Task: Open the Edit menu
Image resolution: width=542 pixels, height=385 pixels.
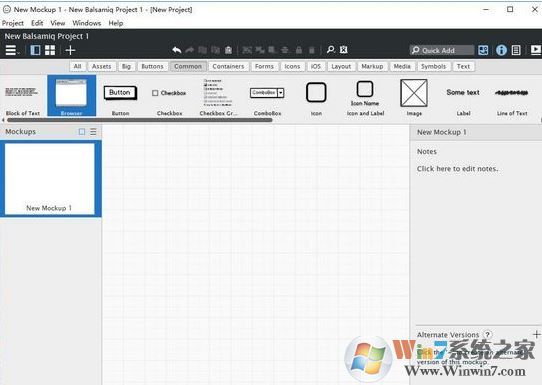Action: coord(37,23)
